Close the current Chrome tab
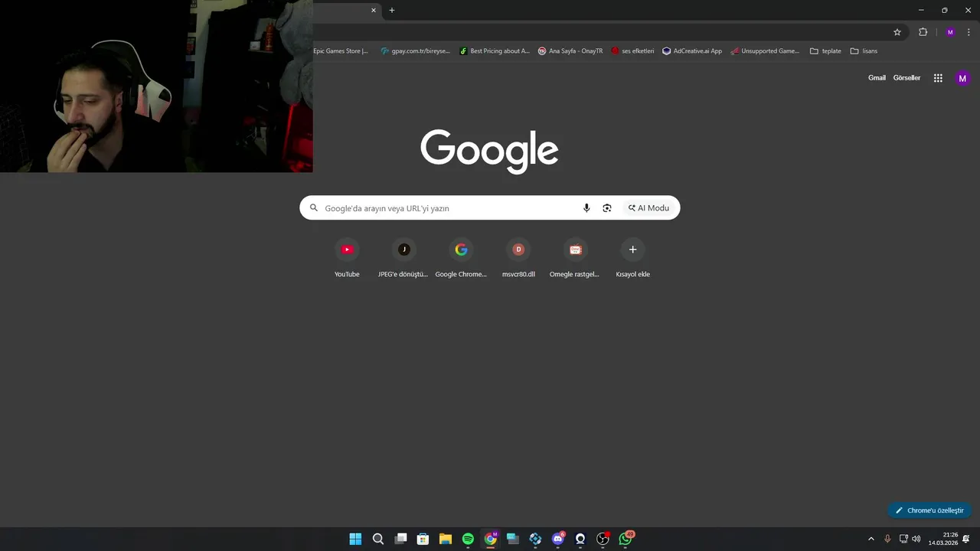 pyautogui.click(x=374, y=10)
